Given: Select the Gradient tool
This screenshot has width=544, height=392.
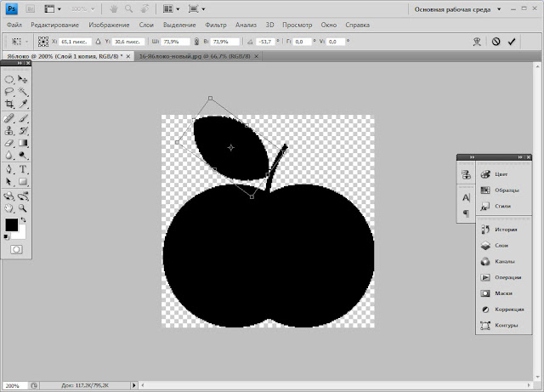Looking at the screenshot, I should click(x=23, y=143).
